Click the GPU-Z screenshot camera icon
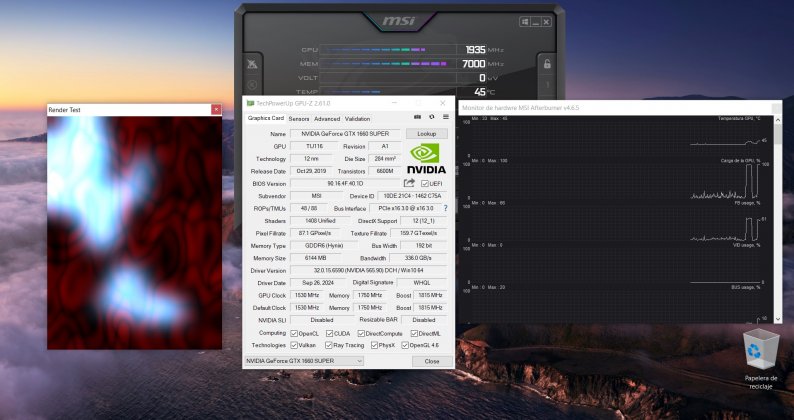Screen dimensions: 794x420 pos(417,117)
